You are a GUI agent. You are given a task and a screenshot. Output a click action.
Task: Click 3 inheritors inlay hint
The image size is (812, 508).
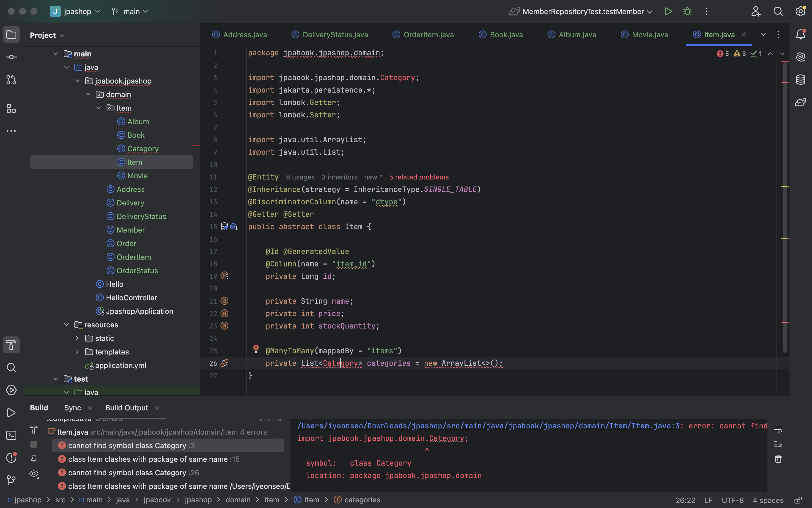point(339,177)
